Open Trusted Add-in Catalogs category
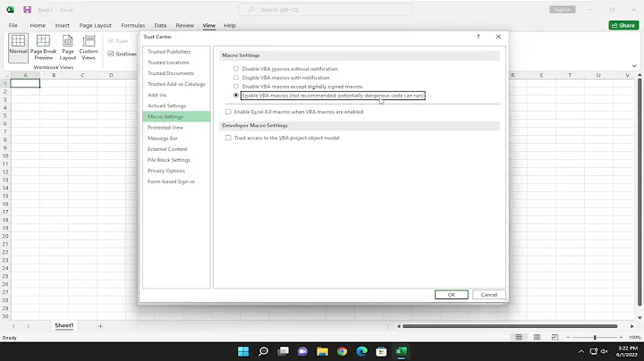The height and width of the screenshot is (361, 644). click(176, 84)
